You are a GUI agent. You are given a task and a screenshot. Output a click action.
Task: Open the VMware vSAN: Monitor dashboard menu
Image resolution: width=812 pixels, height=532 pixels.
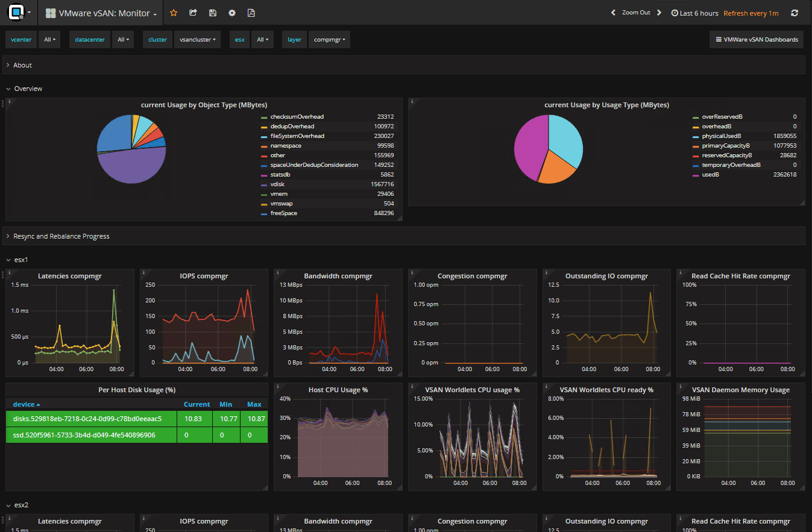tap(100, 12)
